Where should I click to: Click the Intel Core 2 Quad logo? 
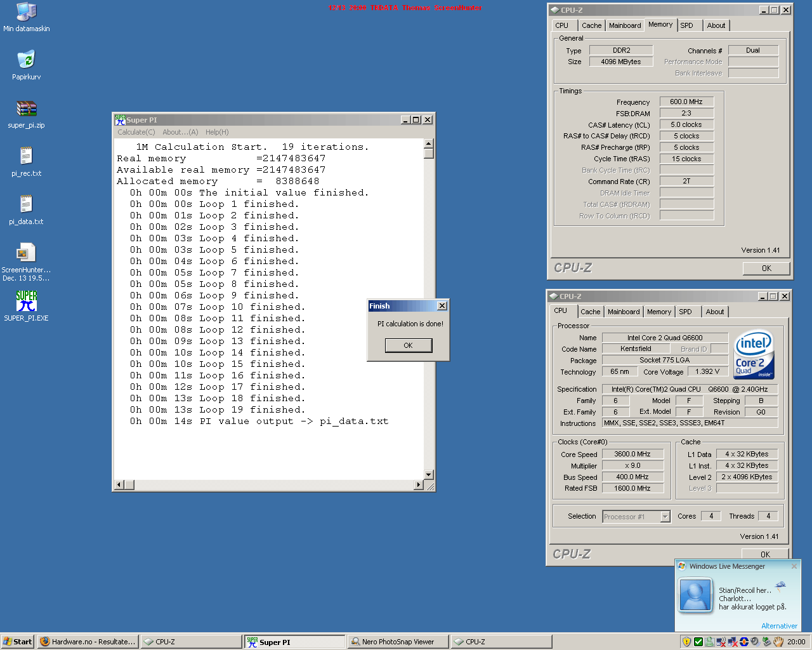754,355
